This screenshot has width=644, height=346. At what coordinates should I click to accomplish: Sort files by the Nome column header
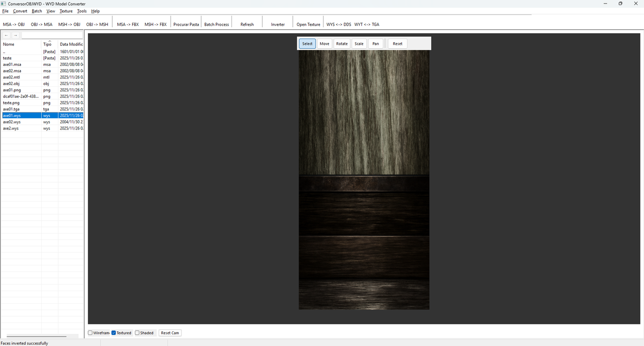coord(21,44)
